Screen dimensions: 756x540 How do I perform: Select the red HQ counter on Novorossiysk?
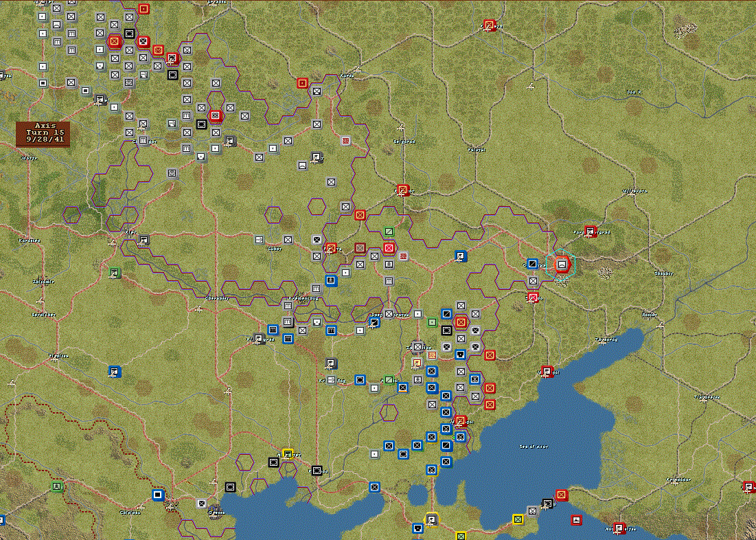point(619,528)
